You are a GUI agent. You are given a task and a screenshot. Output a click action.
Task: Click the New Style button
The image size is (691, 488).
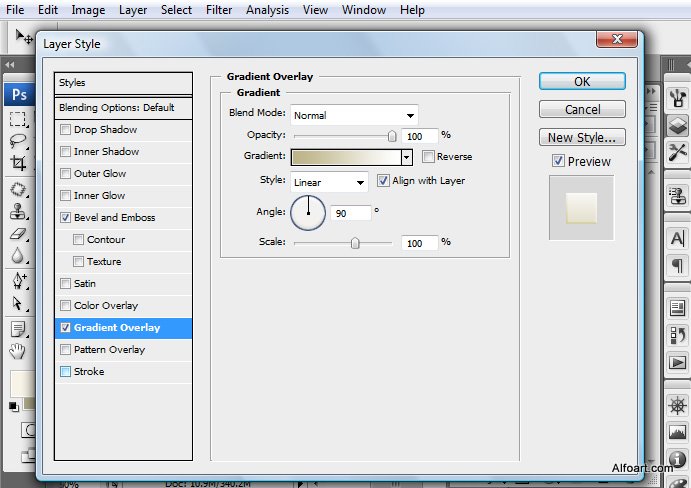pos(582,138)
